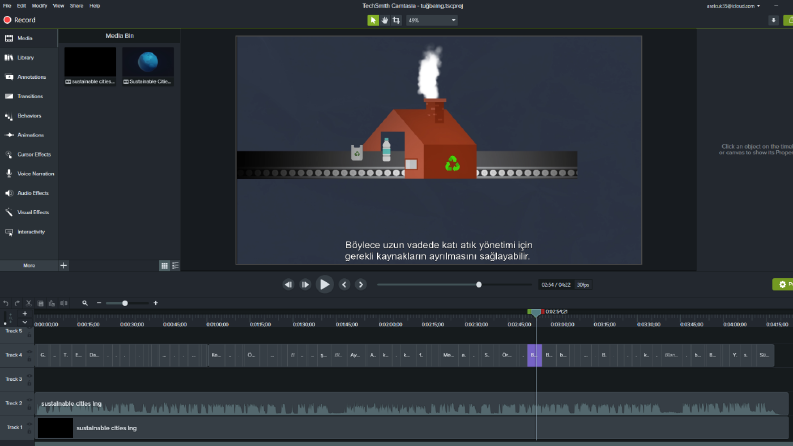This screenshot has height=446, width=793.
Task: Toggle lock of Track 3
Action: [29, 383]
